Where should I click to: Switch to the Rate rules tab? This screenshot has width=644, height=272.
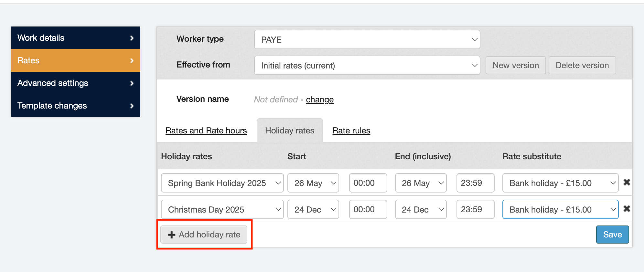pos(351,131)
